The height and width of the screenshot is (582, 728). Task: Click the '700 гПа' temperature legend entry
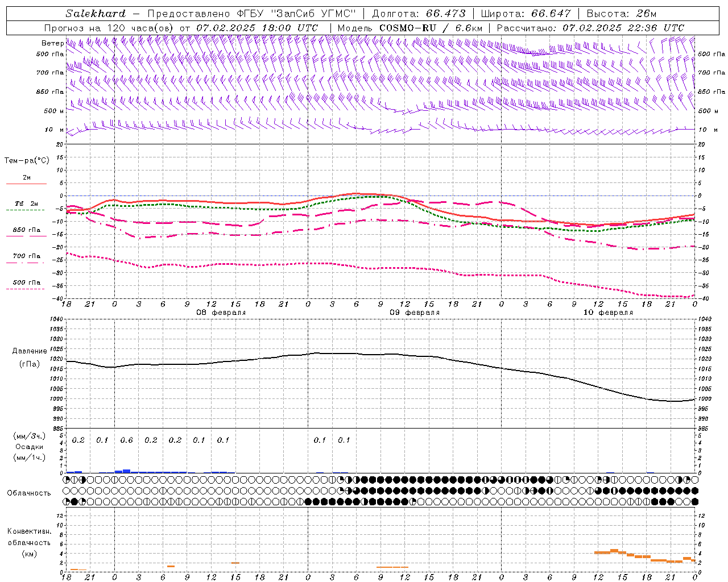[x=26, y=256]
